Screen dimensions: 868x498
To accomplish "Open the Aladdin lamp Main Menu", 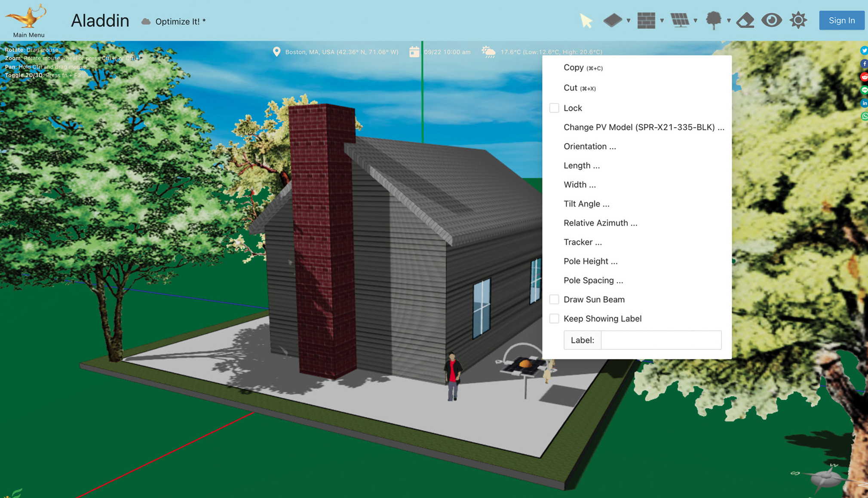I will 28,20.
